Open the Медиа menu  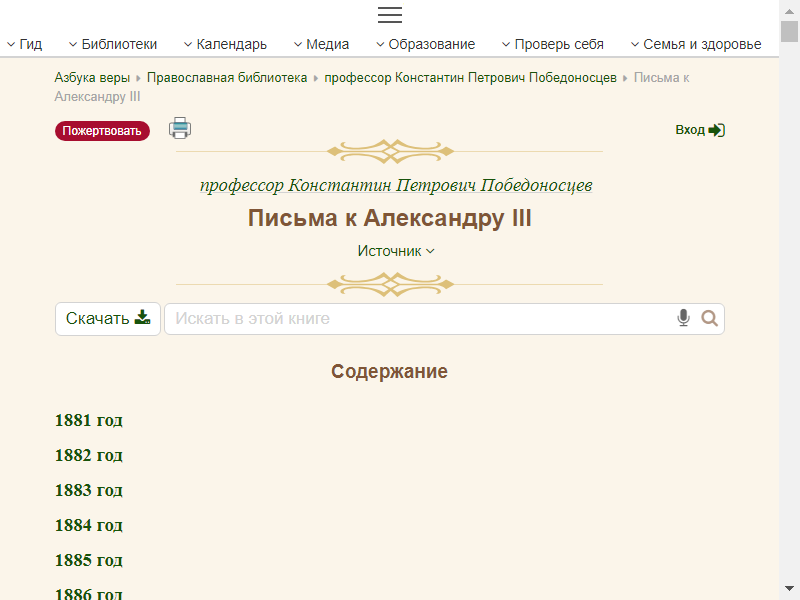tap(321, 44)
